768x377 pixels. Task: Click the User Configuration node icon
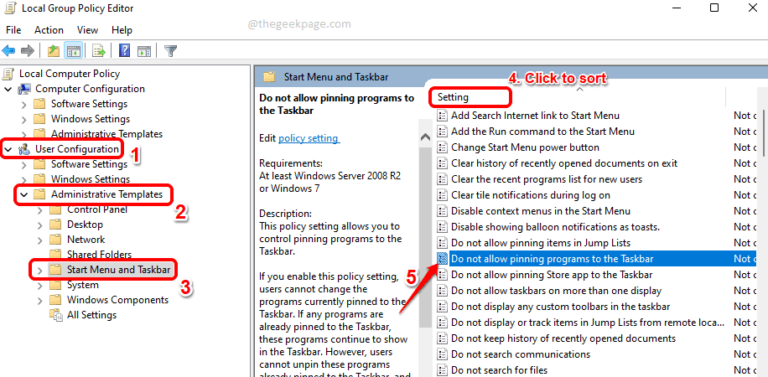coord(24,149)
